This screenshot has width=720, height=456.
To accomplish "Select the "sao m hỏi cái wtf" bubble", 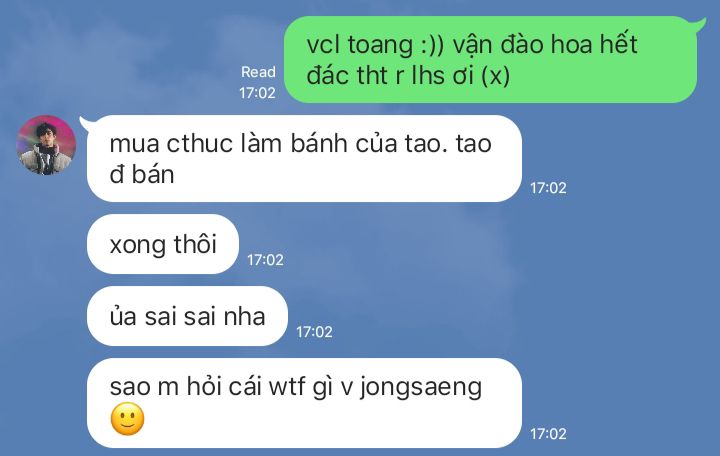I will 304,403.
